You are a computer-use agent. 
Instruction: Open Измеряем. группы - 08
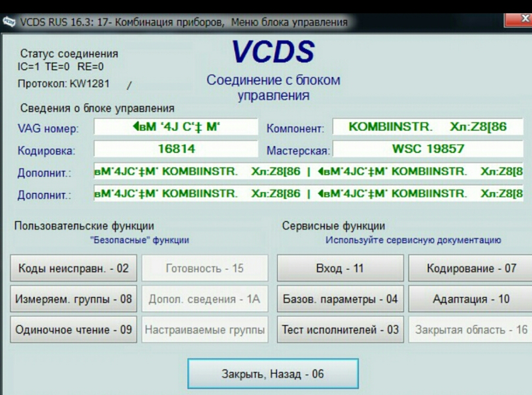tap(73, 299)
